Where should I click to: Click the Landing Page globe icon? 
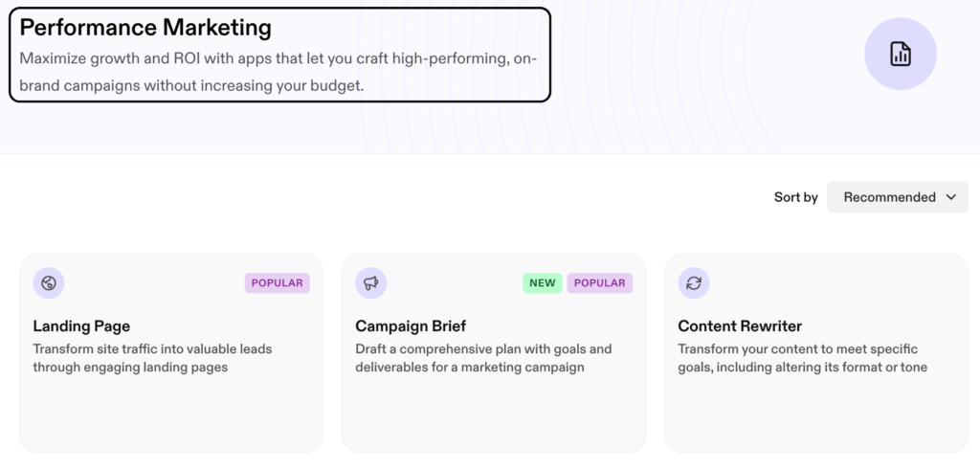click(49, 283)
